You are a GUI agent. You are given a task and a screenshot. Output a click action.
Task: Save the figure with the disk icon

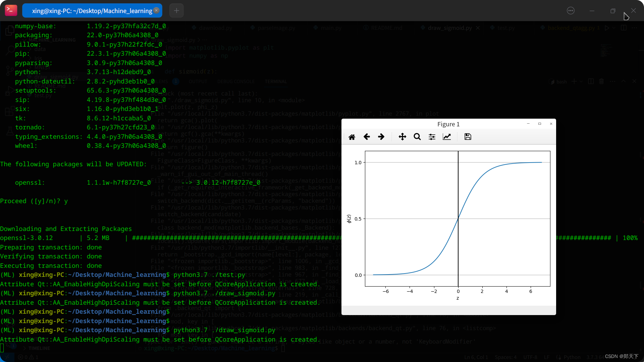pos(468,137)
